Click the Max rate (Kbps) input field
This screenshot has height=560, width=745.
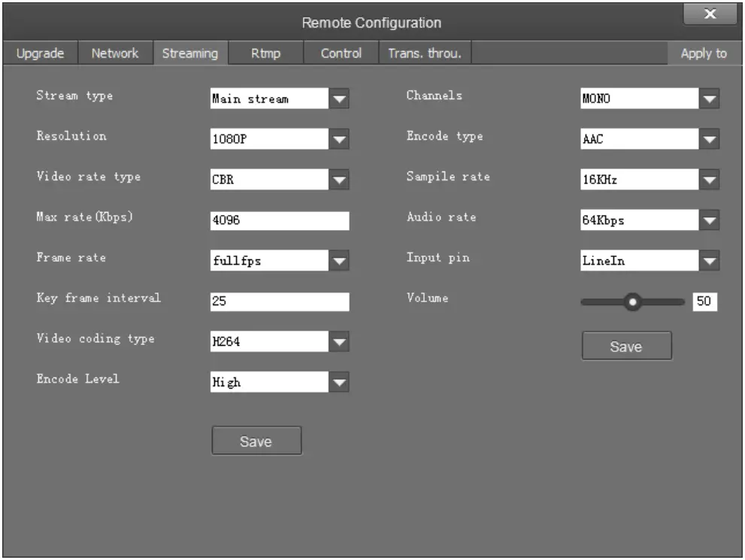280,220
